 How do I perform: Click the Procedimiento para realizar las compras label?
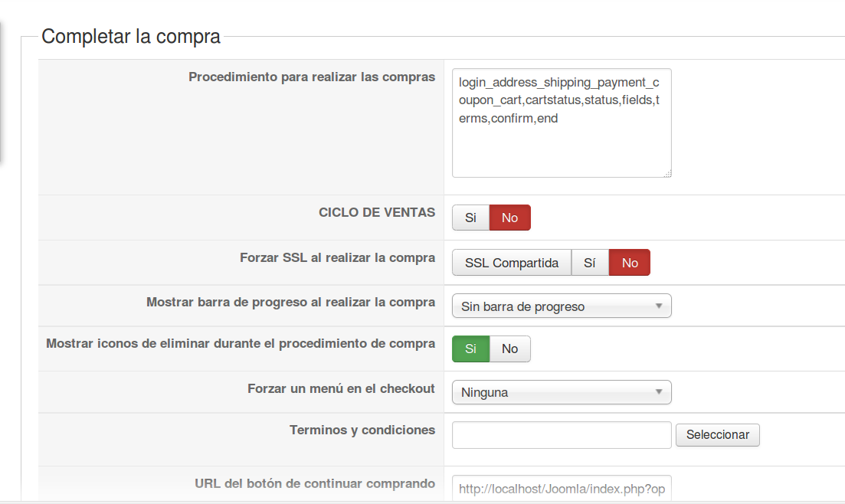coord(312,77)
